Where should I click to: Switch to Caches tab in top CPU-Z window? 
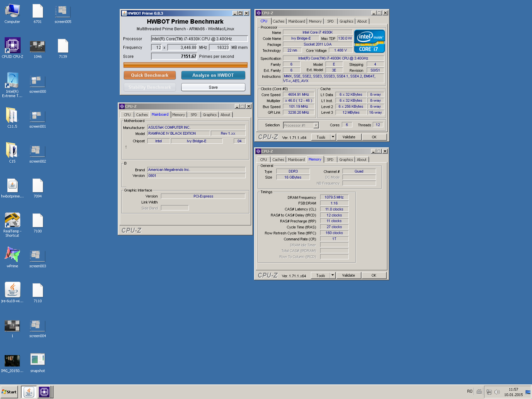[279, 21]
